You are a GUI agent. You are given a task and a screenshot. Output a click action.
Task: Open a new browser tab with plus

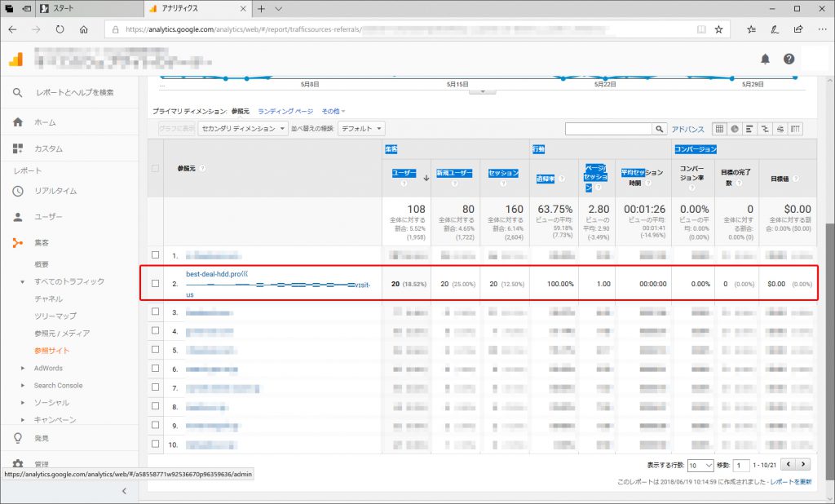point(261,8)
